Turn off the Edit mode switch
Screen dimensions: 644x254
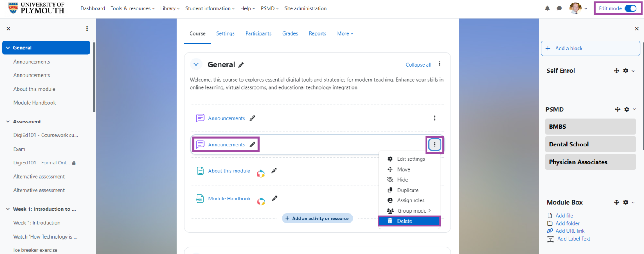pos(630,8)
